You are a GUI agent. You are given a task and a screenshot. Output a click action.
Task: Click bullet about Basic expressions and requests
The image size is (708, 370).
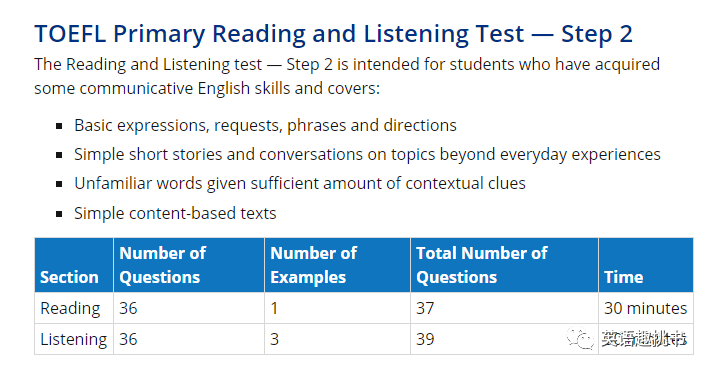(266, 125)
